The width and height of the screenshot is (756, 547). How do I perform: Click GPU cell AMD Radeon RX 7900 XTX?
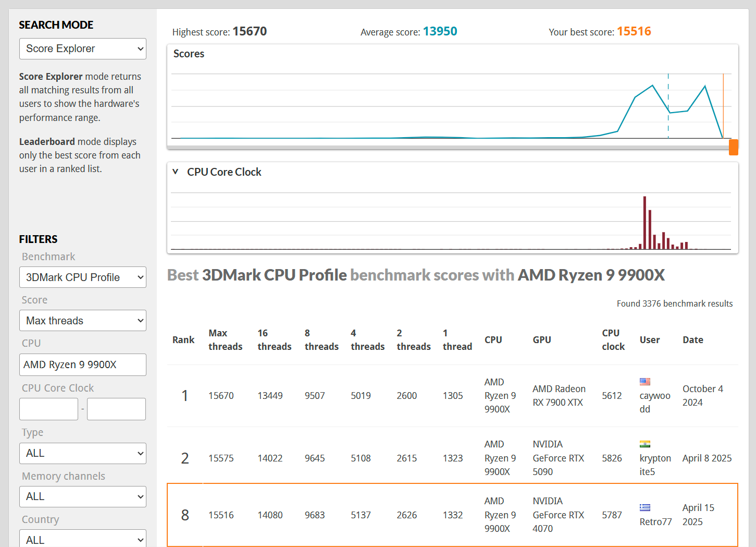pyautogui.click(x=559, y=396)
